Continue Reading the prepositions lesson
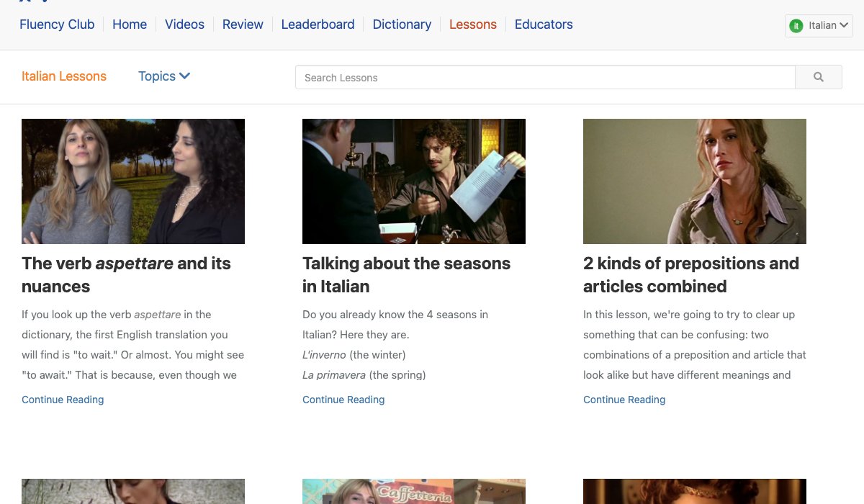The image size is (864, 504). pos(624,400)
